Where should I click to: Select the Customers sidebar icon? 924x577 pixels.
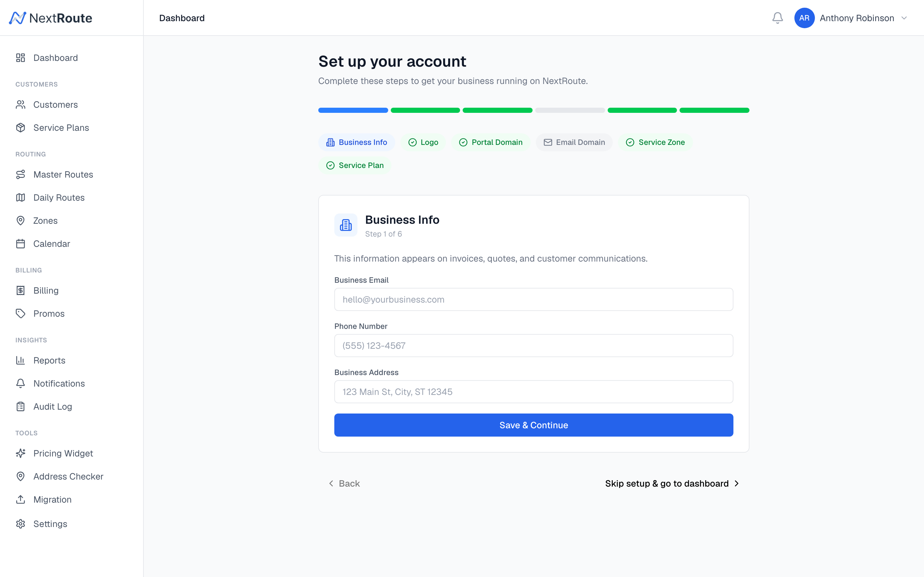click(x=21, y=105)
